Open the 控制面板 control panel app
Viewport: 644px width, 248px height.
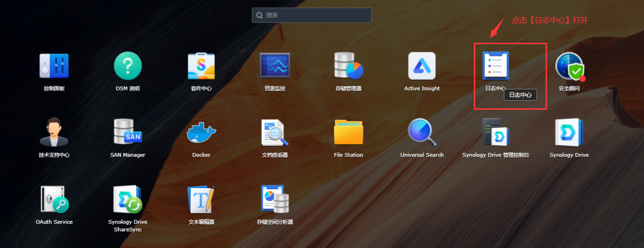54,66
